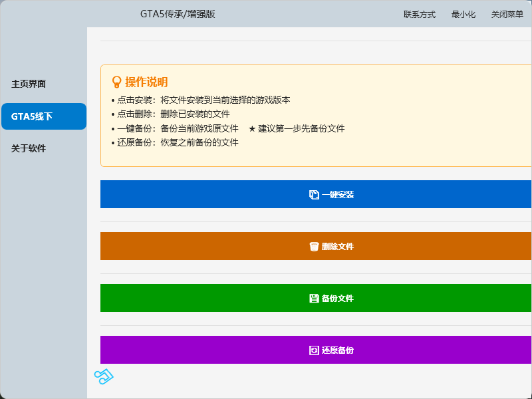Viewport: 532px width, 399px height.
Task: Click the text 一键备份:备份当前游戏原文件
Action: pos(175,128)
